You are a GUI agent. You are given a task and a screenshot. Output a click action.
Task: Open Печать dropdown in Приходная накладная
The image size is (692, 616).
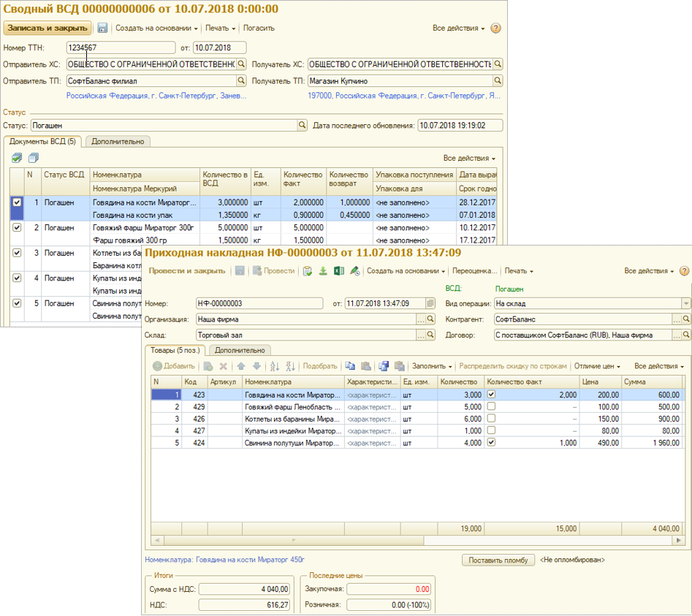(x=519, y=271)
